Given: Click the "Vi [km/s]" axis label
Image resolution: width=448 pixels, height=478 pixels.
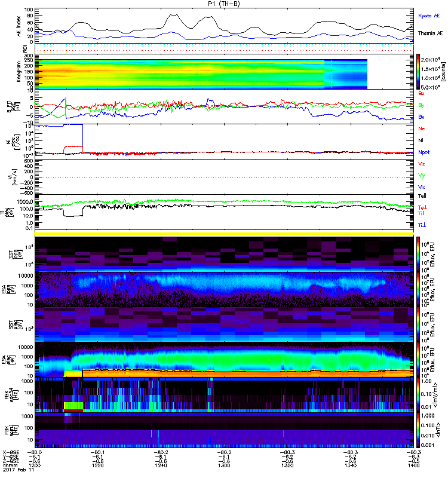Looking at the screenshot, I should [14, 177].
